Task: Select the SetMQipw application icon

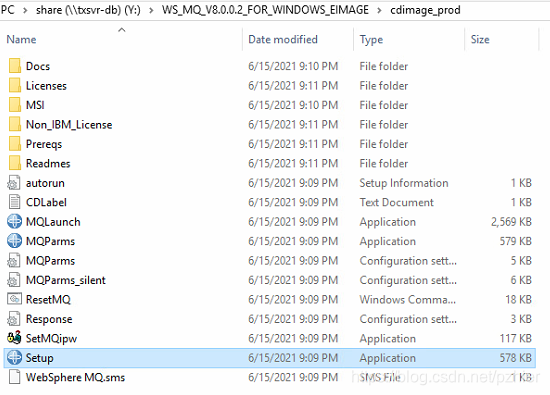Action: (14, 338)
